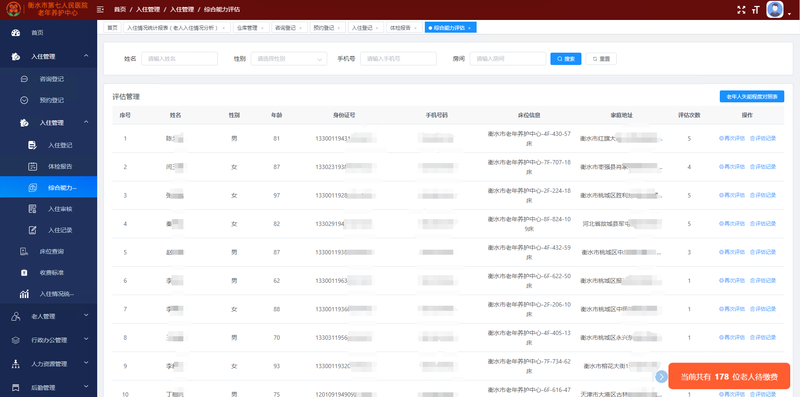Click the 入住审核 sidebar icon
Viewport: 800px width, 397px height.
[x=33, y=209]
